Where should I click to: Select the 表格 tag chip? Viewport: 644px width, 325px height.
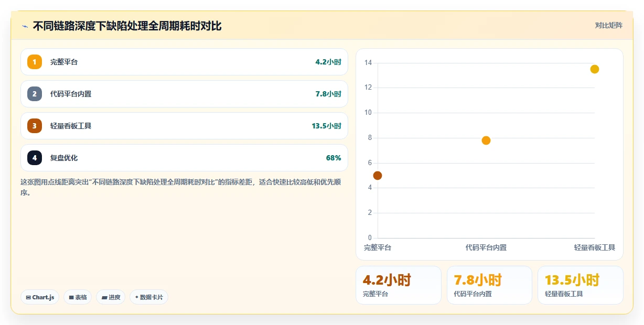click(x=78, y=297)
